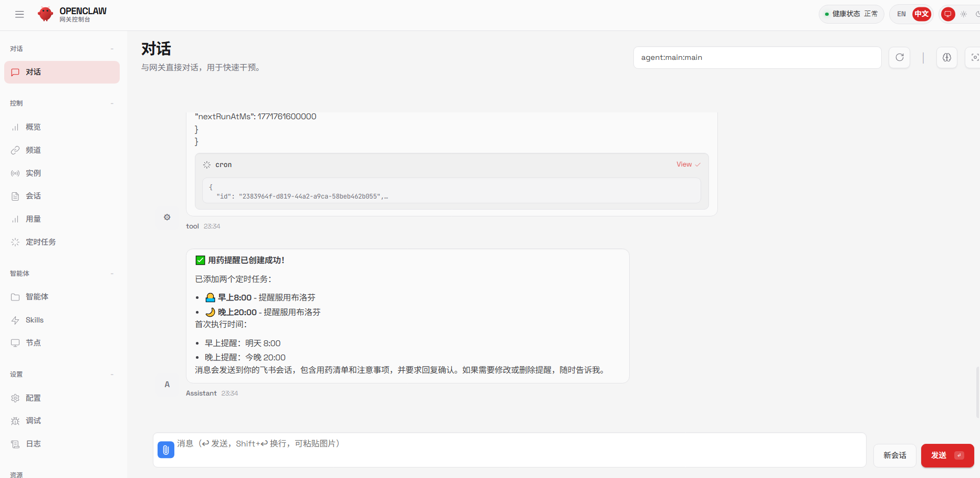
Task: Click the refresh chat icon
Action: pos(899,57)
